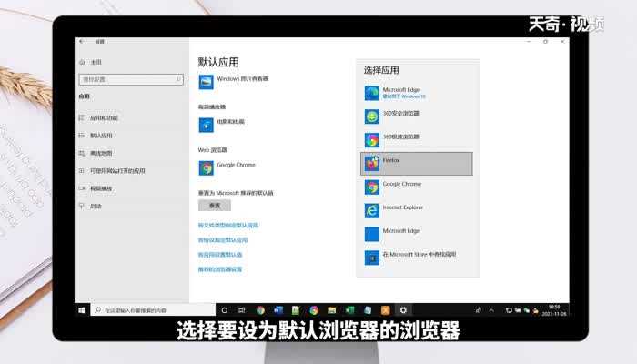Open 按应用设置默认值 link

tap(220, 255)
